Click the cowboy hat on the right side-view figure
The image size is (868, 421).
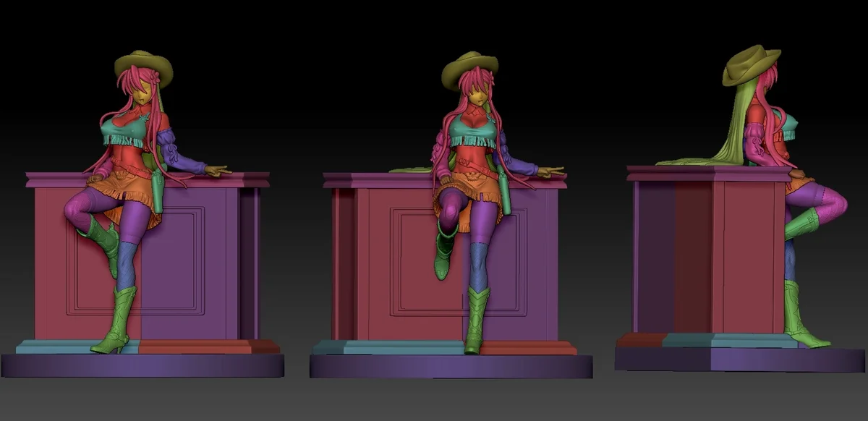pos(751,64)
